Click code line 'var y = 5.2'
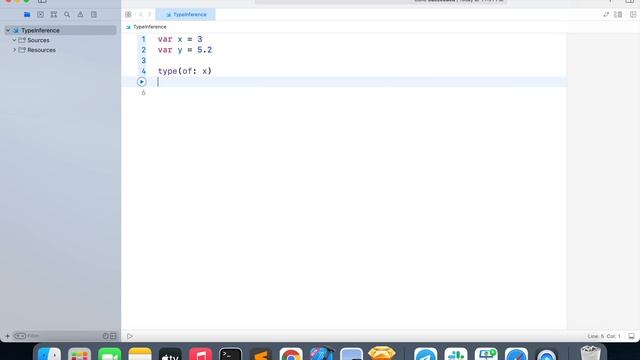Image resolution: width=640 pixels, height=360 pixels. (x=185, y=50)
